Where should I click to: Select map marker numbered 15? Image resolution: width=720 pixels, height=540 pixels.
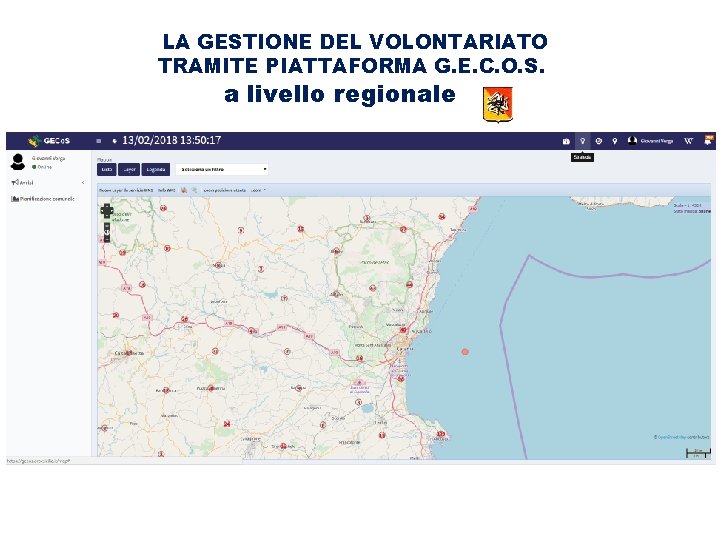tap(301, 229)
